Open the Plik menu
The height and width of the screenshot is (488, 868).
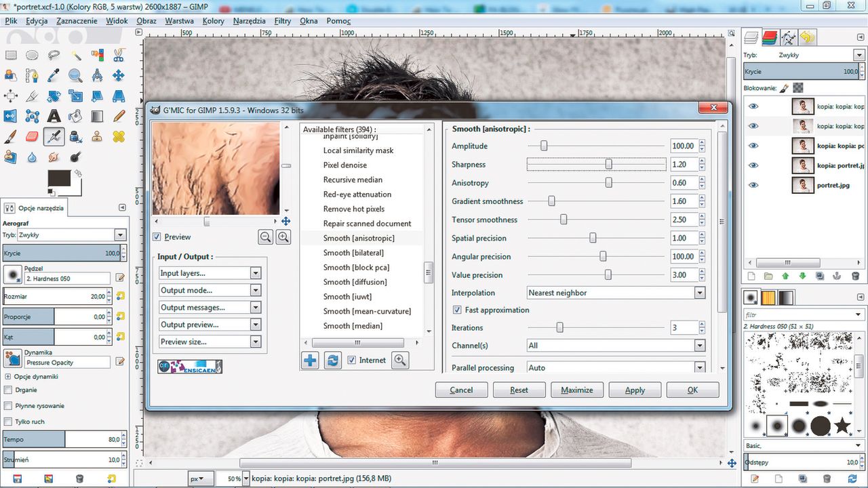[11, 21]
